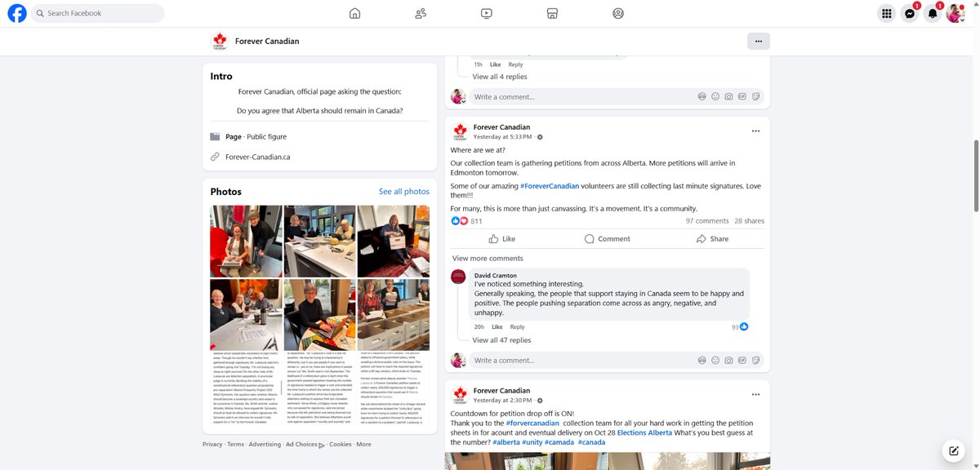Image resolution: width=980 pixels, height=470 pixels.
Task: Click the Facebook logo icon
Action: pyautogui.click(x=16, y=13)
